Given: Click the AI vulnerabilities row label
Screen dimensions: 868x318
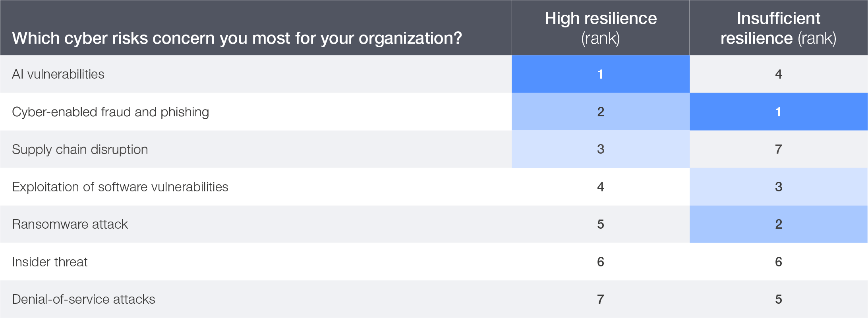Looking at the screenshot, I should (x=58, y=74).
